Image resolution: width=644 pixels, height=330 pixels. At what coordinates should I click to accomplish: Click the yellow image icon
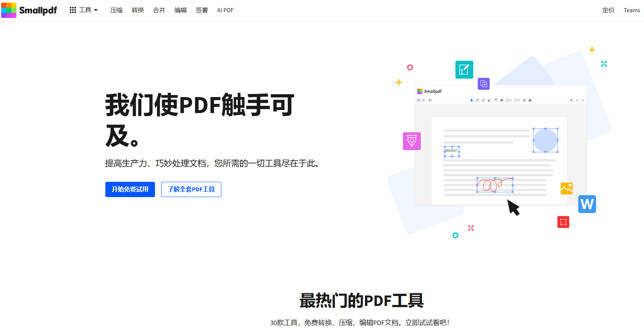(x=566, y=188)
